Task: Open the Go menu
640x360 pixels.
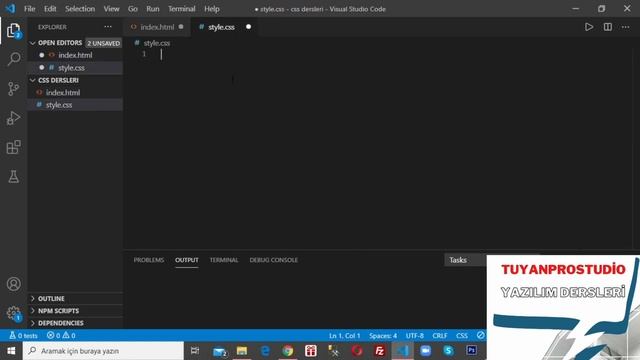Action: coord(133,9)
